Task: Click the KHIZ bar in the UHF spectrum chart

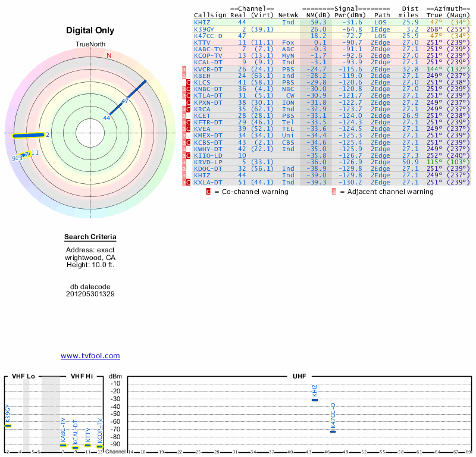Action: click(x=315, y=400)
